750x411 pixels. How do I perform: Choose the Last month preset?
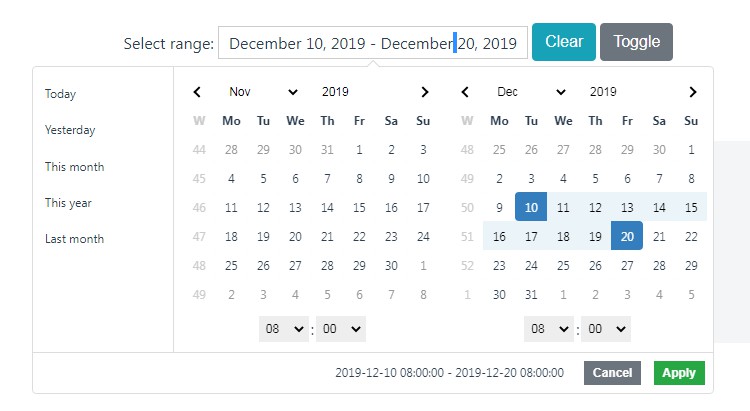pos(74,239)
